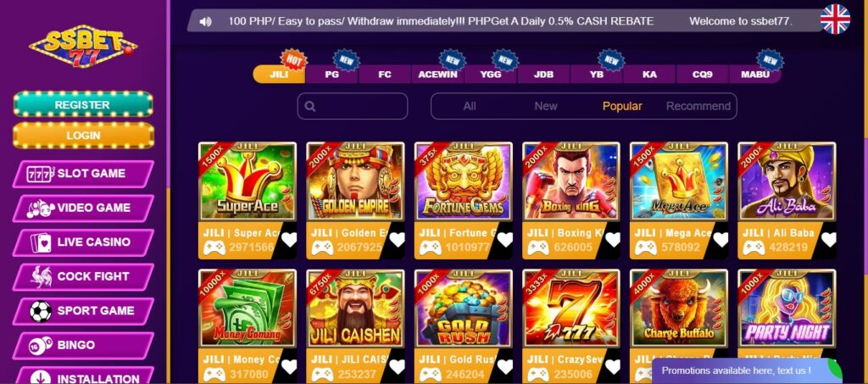This screenshot has height=384, width=868.
Task: Click the SSBET77 logo
Action: pyautogui.click(x=83, y=46)
